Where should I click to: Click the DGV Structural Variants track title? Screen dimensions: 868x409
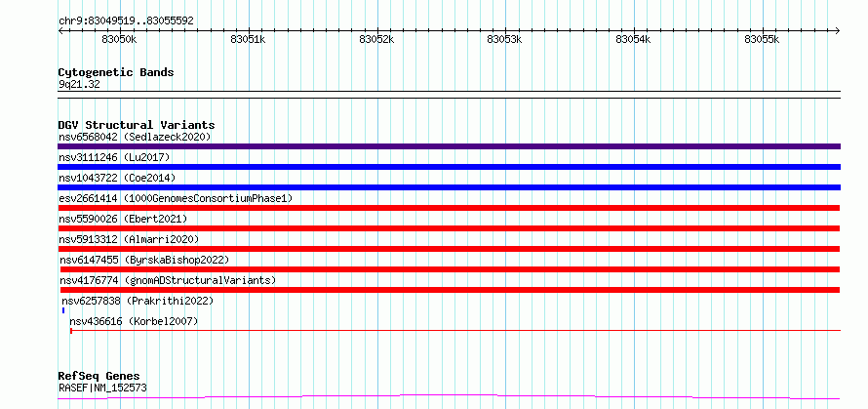[x=137, y=125]
